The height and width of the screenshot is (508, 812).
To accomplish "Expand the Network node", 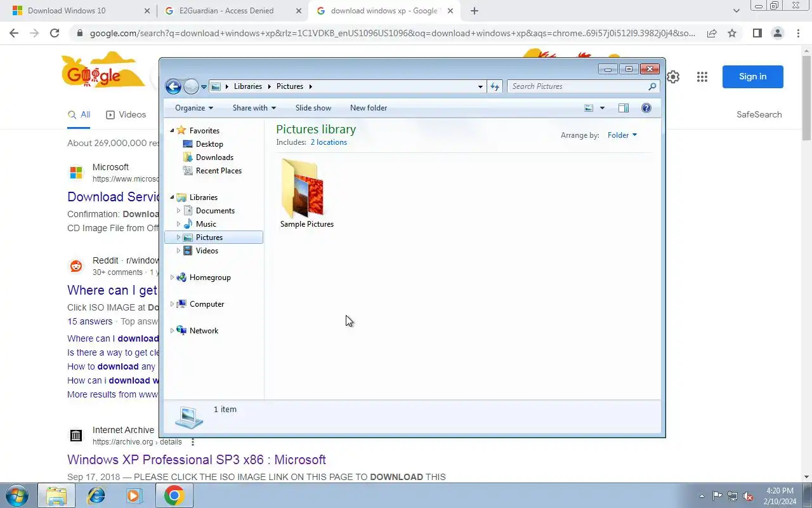I will pyautogui.click(x=172, y=331).
